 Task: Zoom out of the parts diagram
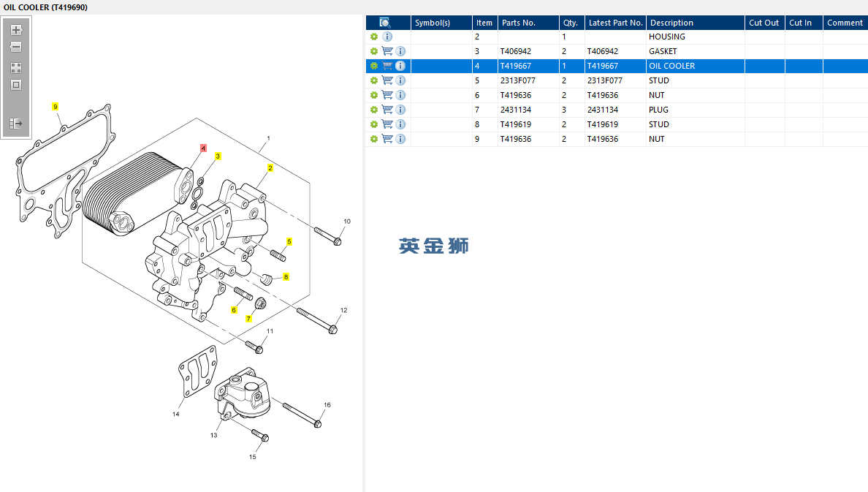16,47
